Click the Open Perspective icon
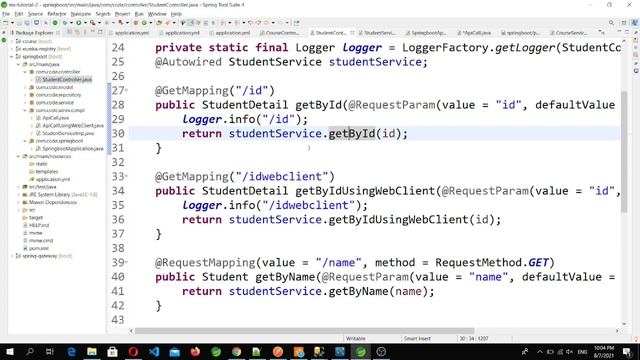 coord(624,23)
